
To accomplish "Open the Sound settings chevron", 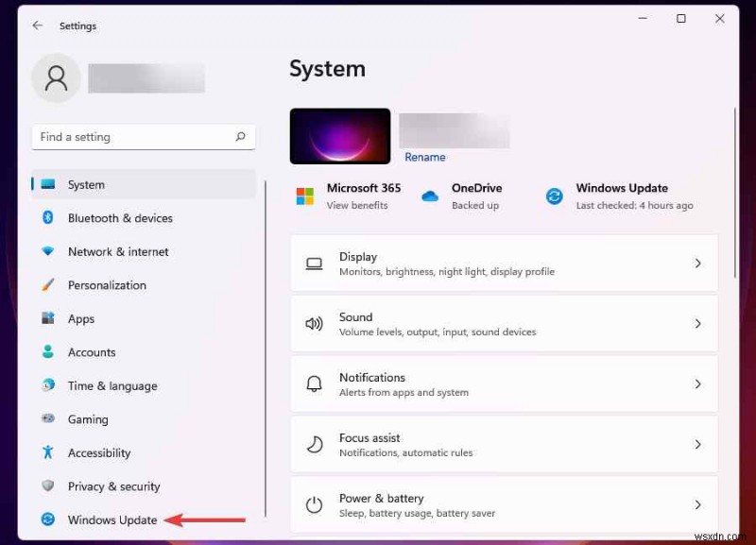I will [698, 324].
